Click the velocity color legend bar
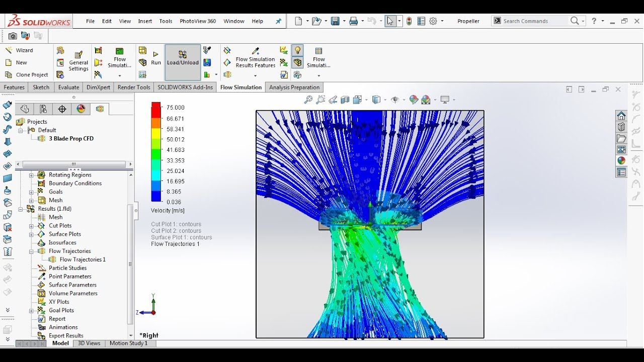Screen dimensions: 644x362 (156, 152)
